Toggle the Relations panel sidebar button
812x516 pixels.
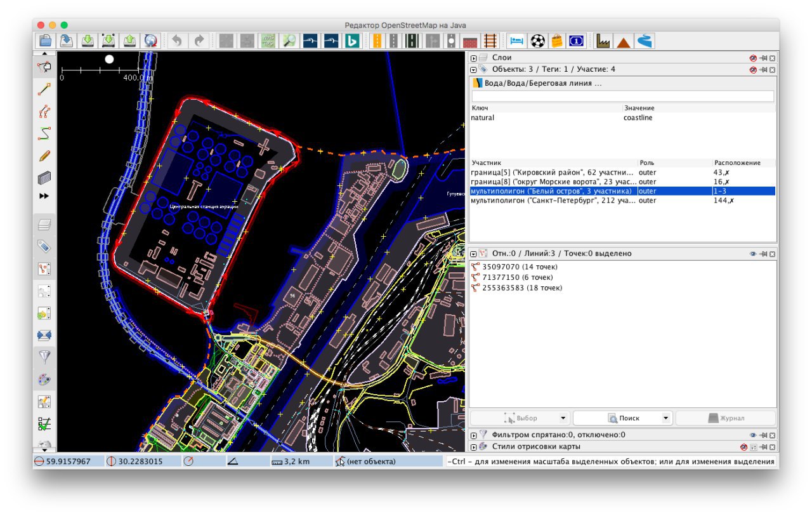(x=44, y=291)
